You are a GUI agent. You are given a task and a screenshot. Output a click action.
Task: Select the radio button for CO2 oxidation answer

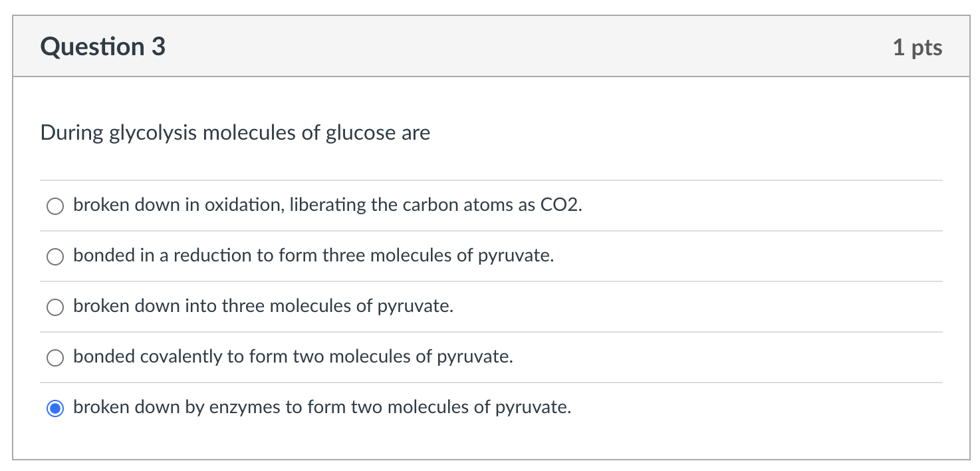(55, 206)
